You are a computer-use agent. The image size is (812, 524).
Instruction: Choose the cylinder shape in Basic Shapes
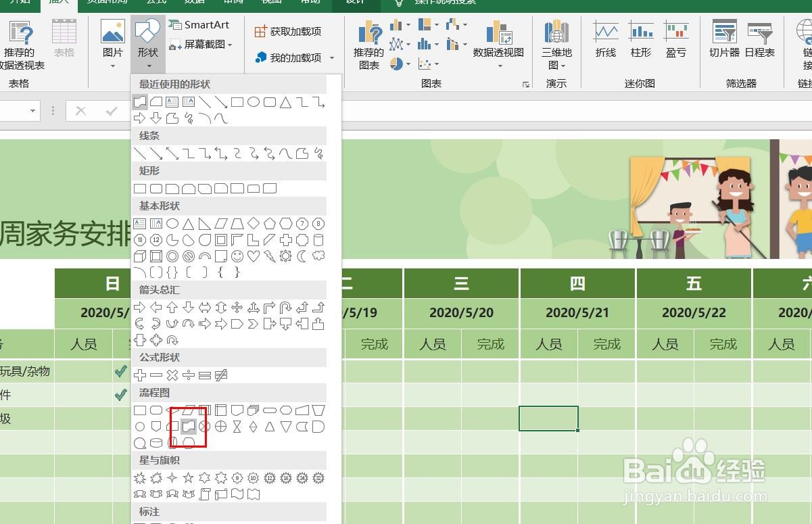click(x=318, y=240)
